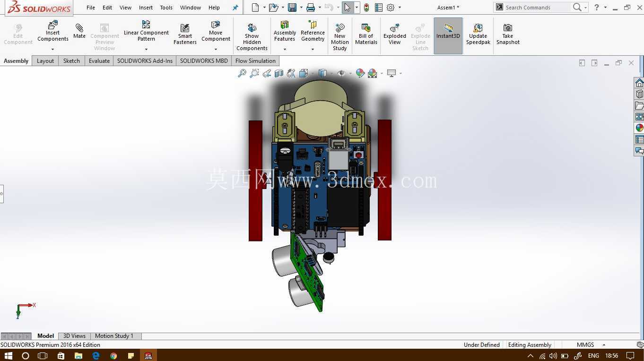Click the New document button
Viewport: 644px width, 361px height.
click(255, 8)
